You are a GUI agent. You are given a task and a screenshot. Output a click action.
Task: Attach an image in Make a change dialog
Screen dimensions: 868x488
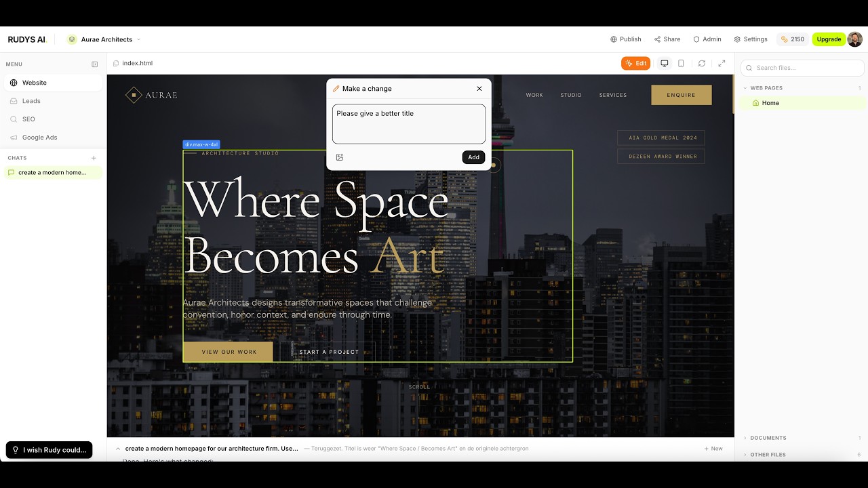point(340,157)
